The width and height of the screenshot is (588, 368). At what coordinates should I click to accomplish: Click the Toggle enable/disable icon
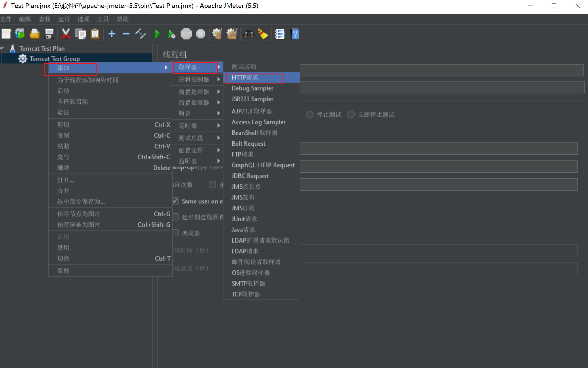[x=140, y=34]
